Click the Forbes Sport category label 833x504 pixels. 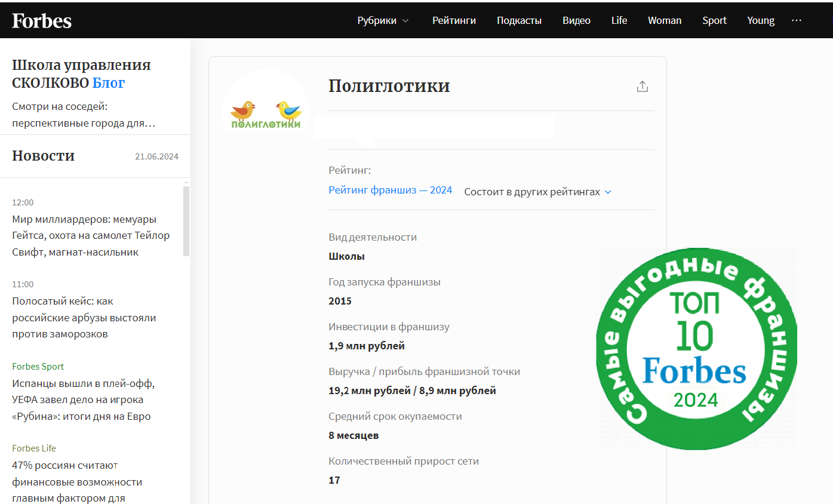coord(38,367)
